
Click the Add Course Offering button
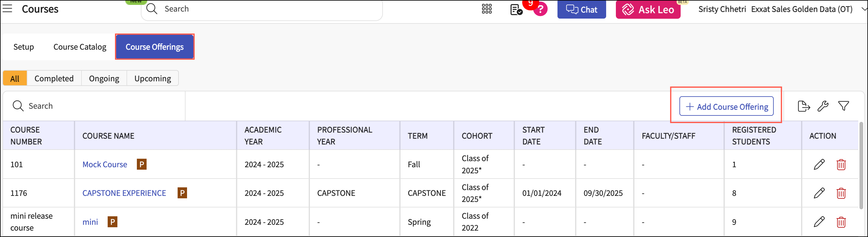(x=727, y=106)
